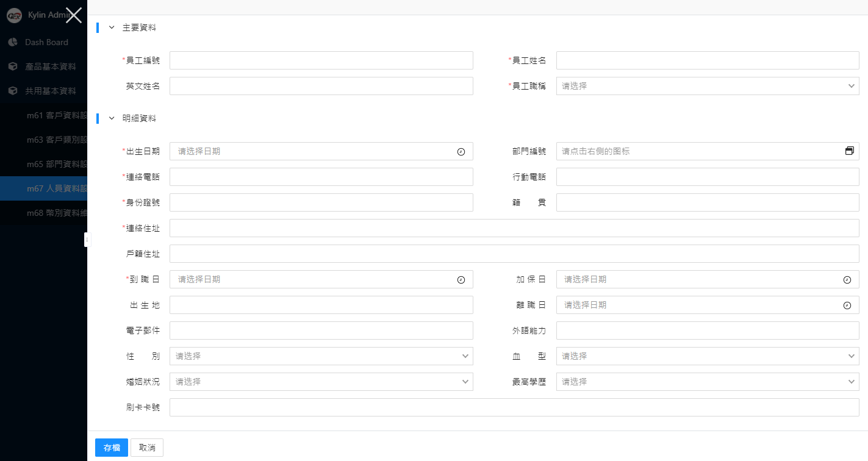Close the drawer with the X icon

point(74,15)
